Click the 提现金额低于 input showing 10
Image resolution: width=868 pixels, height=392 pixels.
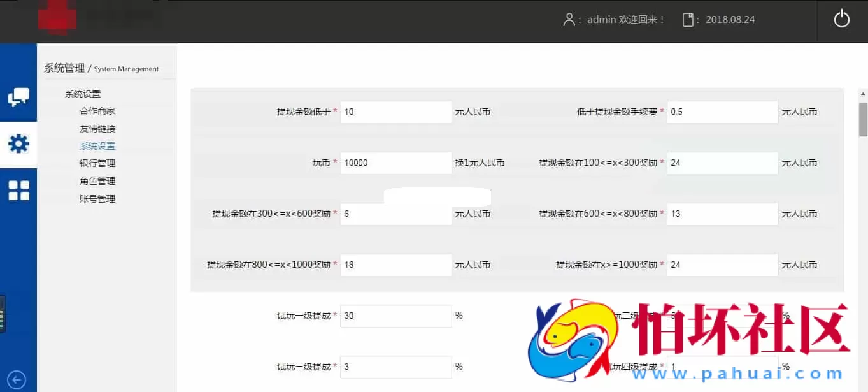(395, 112)
